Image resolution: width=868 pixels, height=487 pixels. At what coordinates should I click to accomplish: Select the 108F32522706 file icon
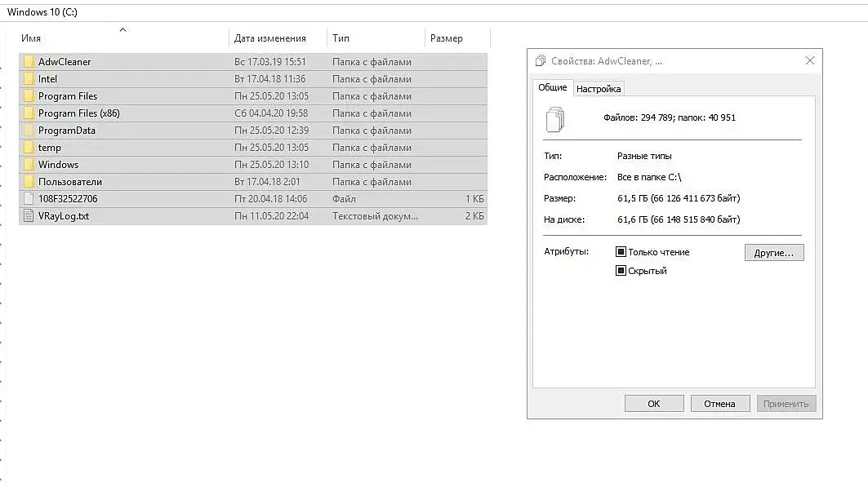[x=29, y=198]
